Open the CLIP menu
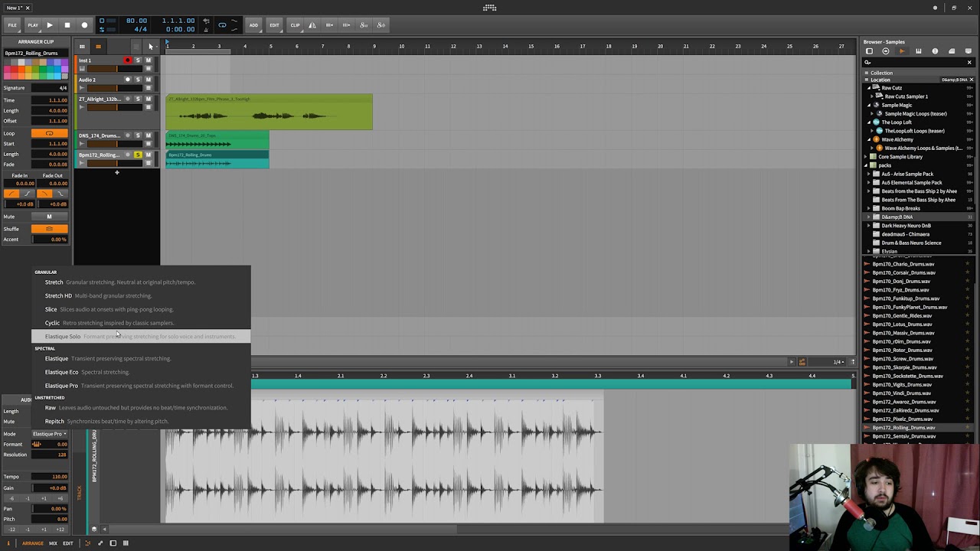This screenshot has width=980, height=551. point(295,25)
